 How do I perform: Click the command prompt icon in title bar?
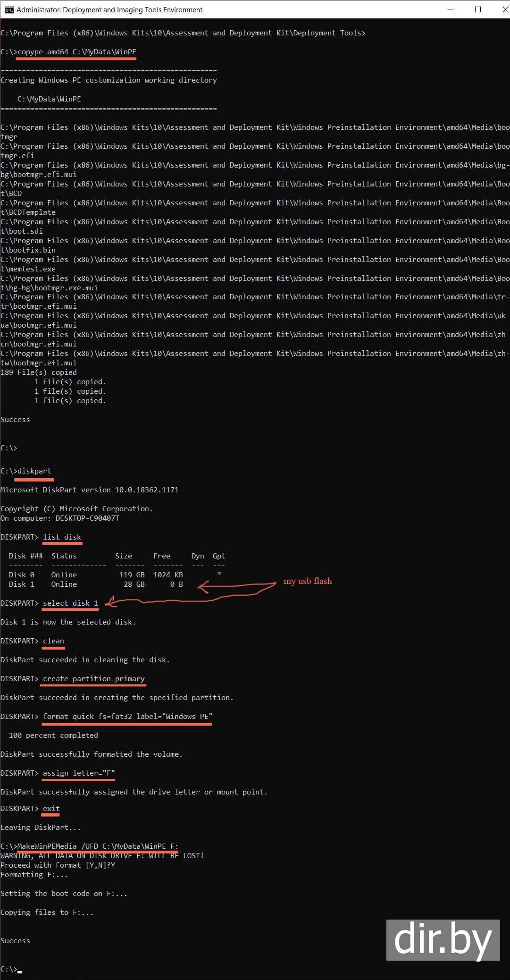(9, 9)
